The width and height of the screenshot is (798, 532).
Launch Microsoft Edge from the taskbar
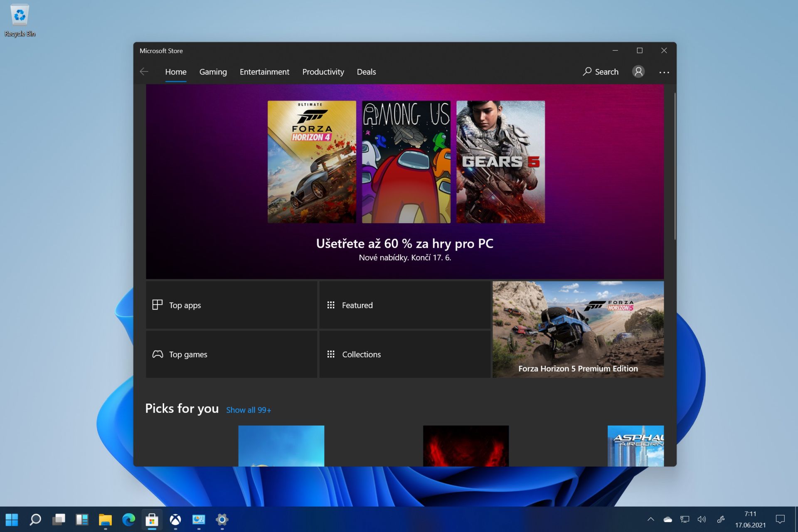(129, 520)
